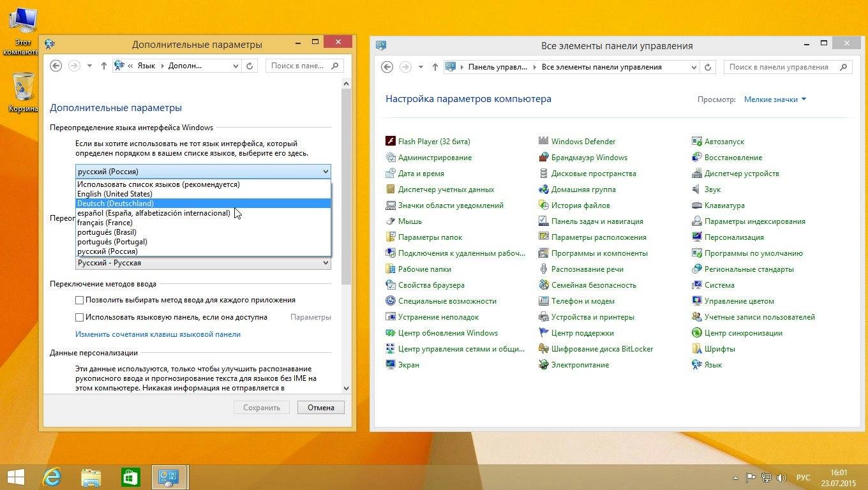This screenshot has width=868, height=490.
Task: Open Центр обновления Windows
Action: (442, 333)
